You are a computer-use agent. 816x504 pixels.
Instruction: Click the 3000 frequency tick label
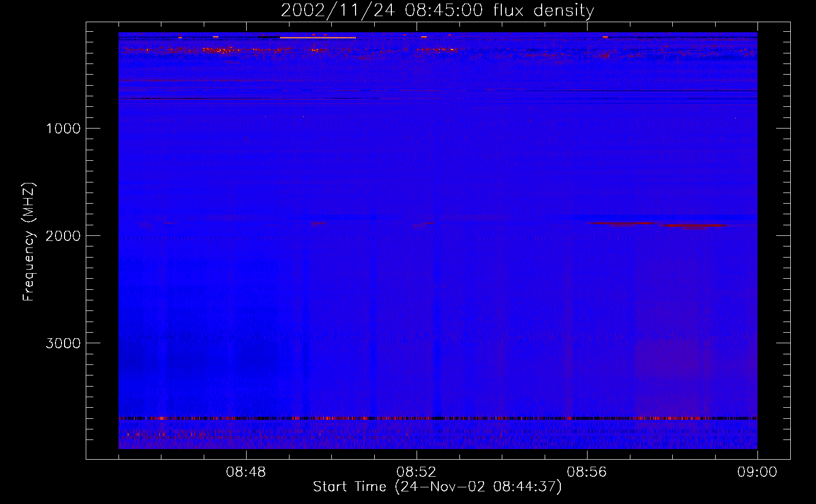(63, 343)
